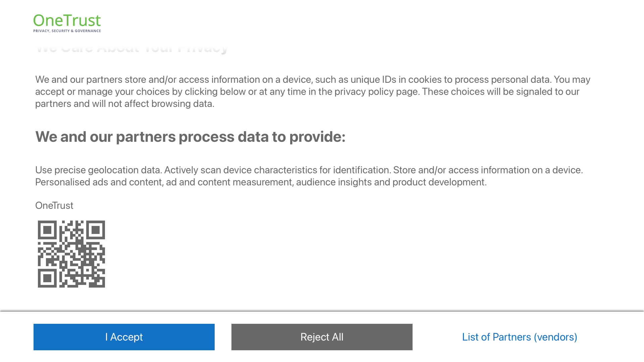Click the OneTrust label above the QR code
Viewport: 644px width, 362px height.
pyautogui.click(x=54, y=205)
